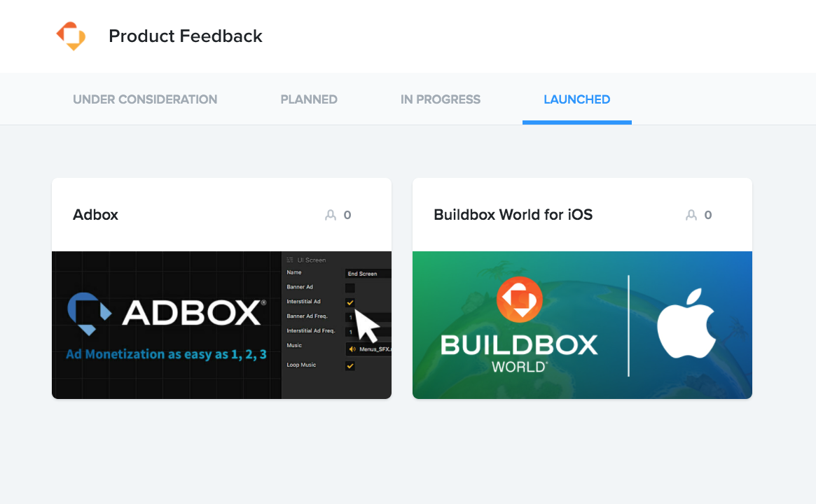816x504 pixels.
Task: Check the Banner Ad box in the Adbox image
Action: point(350,288)
